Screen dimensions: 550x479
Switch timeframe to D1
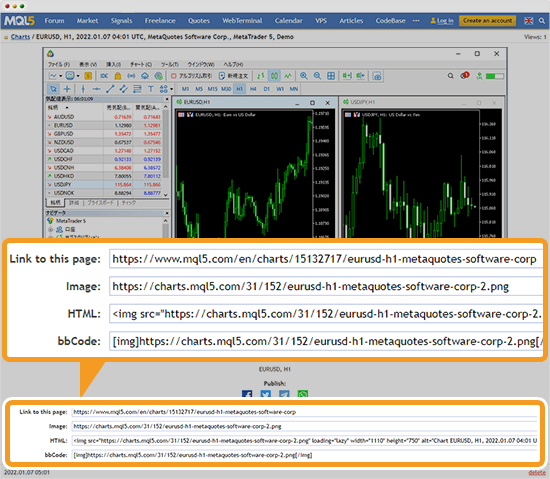[x=267, y=89]
